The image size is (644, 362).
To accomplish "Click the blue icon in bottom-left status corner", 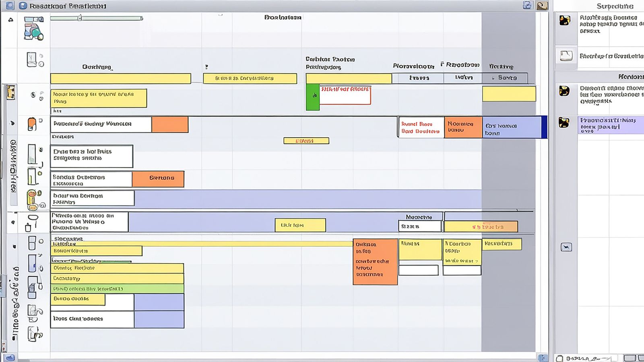I will pos(10,358).
